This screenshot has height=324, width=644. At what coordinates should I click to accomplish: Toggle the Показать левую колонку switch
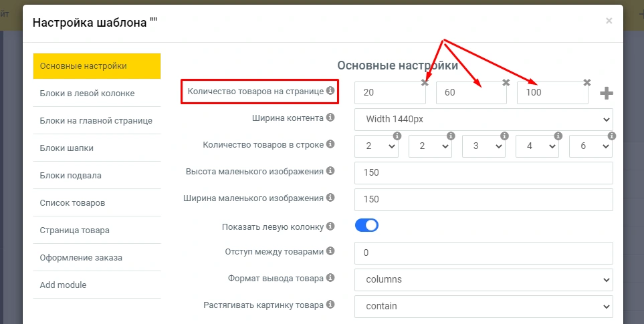click(x=366, y=226)
